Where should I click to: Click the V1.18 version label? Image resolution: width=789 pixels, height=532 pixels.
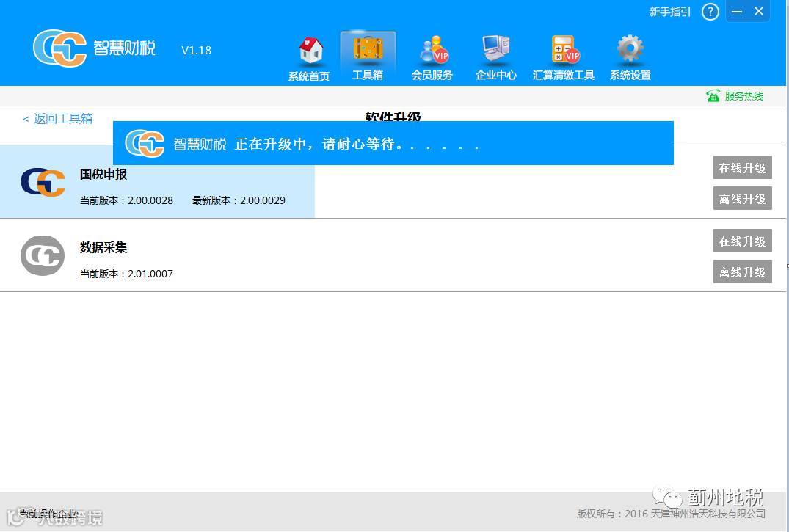(196, 51)
